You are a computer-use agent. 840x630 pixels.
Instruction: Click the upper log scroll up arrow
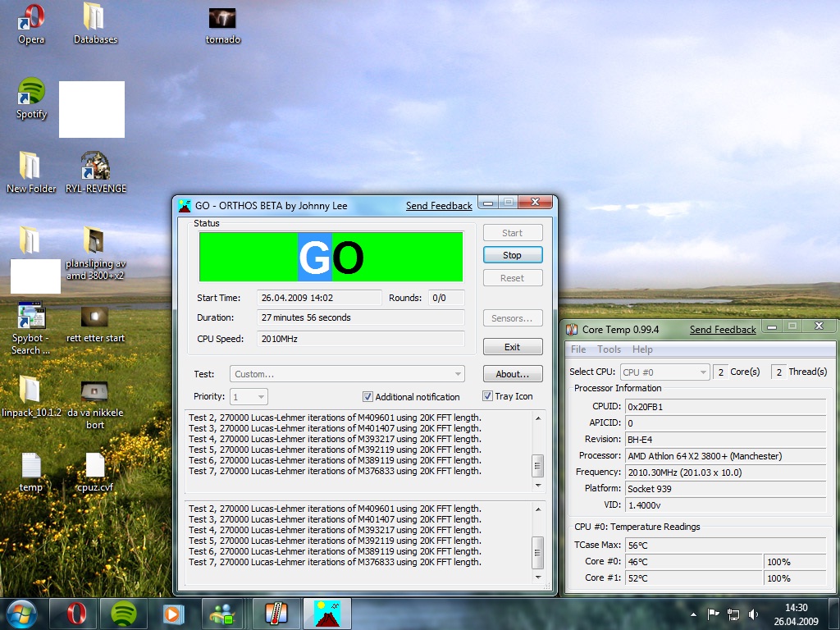coord(538,418)
